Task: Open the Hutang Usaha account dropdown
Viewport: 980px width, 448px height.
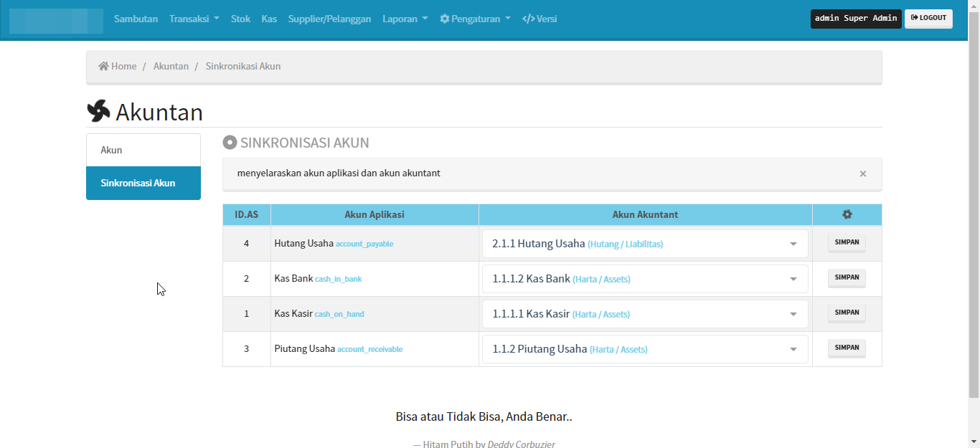Action: pos(644,244)
